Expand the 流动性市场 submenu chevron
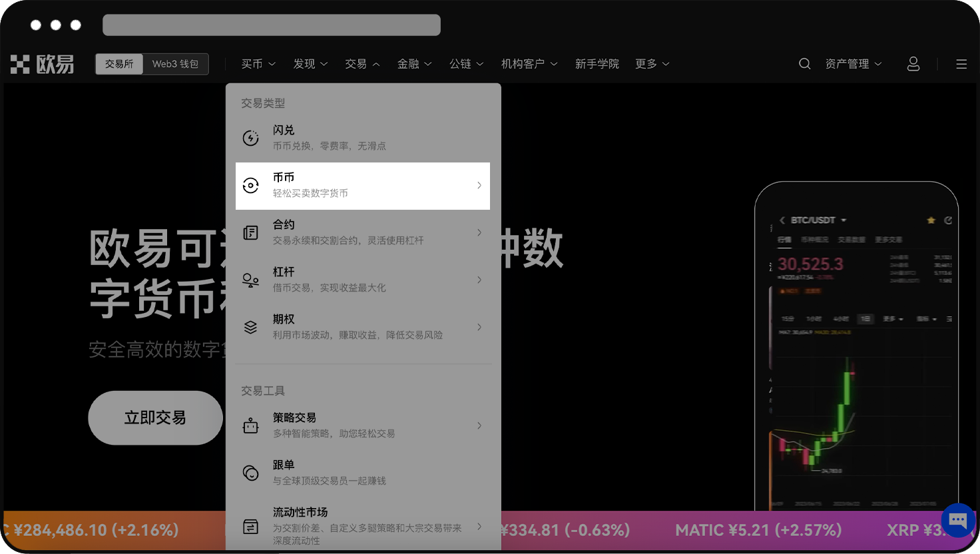The width and height of the screenshot is (980, 554). (479, 527)
